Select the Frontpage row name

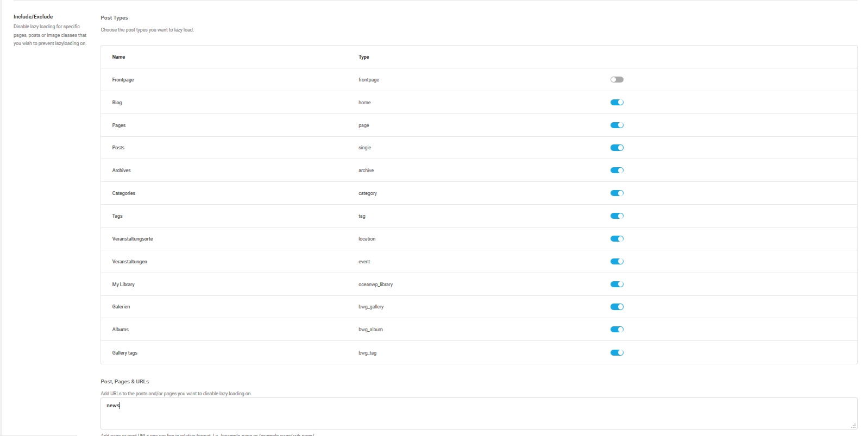[x=123, y=80]
